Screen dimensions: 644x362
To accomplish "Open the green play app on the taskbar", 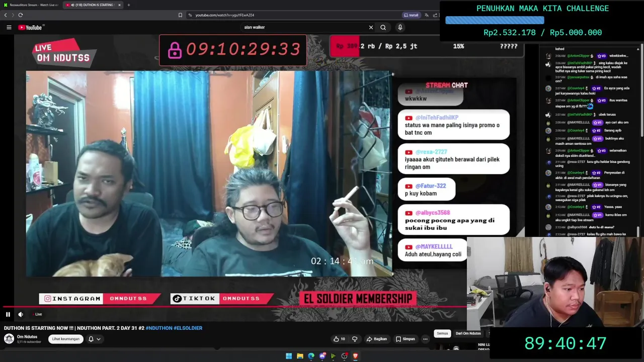I will [x=333, y=356].
